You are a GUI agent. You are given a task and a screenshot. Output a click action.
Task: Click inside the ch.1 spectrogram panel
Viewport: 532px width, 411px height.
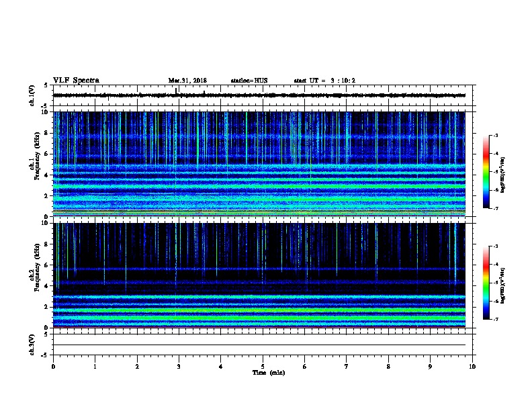[x=259, y=164]
